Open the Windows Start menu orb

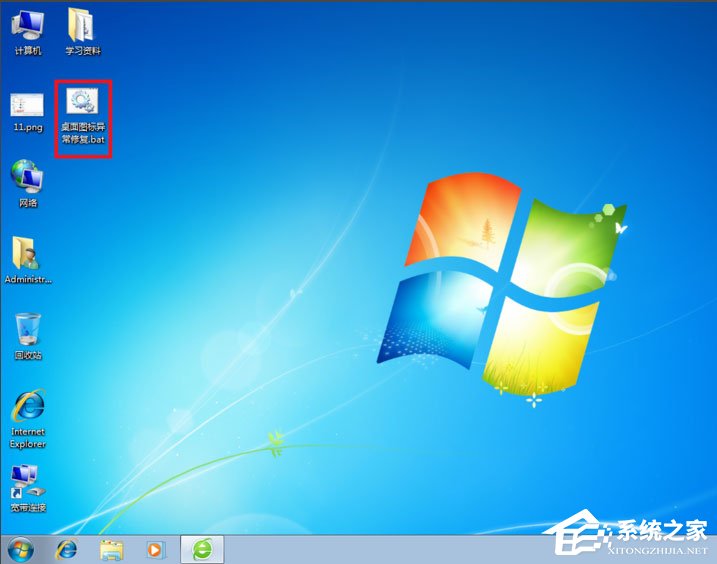pos(20,549)
